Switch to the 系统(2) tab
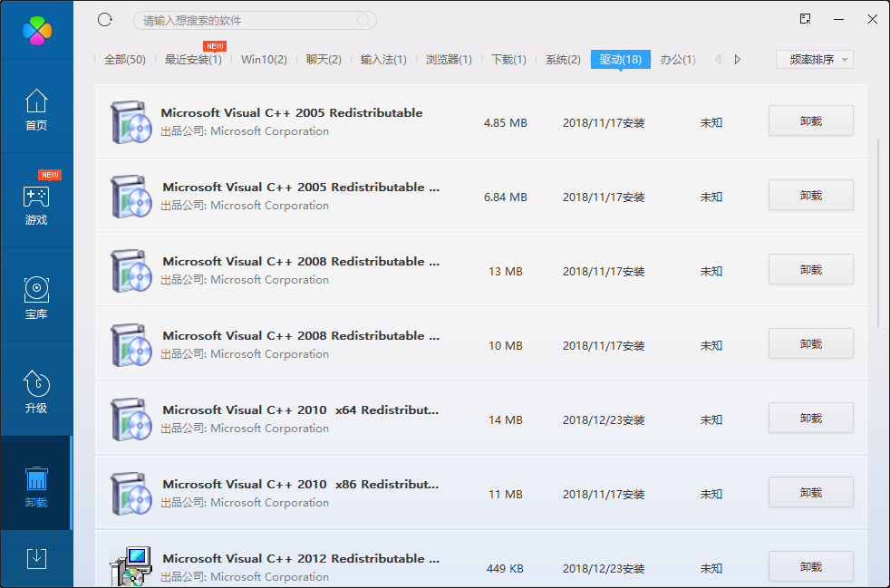The height and width of the screenshot is (588, 890). point(563,60)
